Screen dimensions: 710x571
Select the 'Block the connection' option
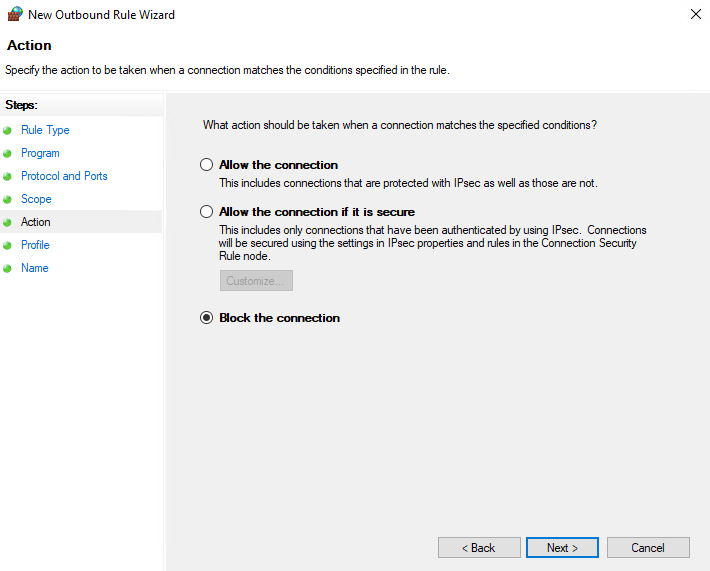pyautogui.click(x=207, y=318)
